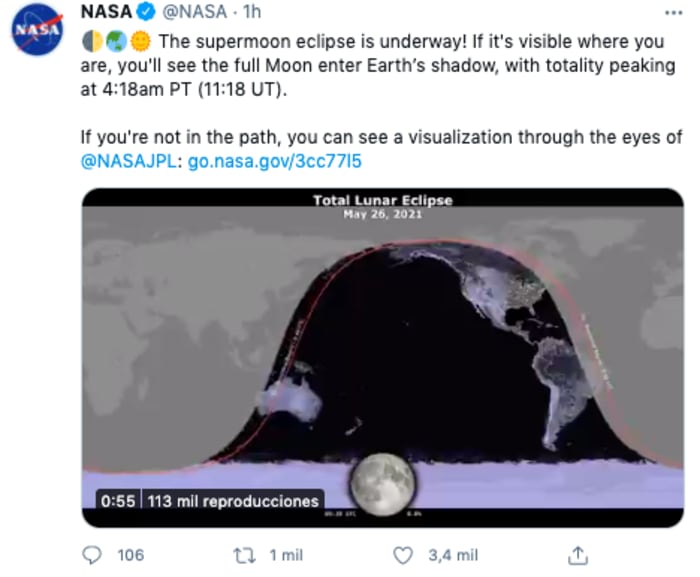Image resolution: width=700 pixels, height=577 pixels.
Task: Click the 0:55 video duration label
Action: point(116,501)
